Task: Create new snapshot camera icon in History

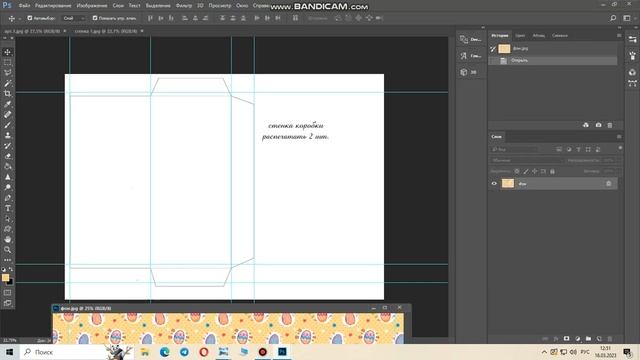Action: click(x=598, y=125)
